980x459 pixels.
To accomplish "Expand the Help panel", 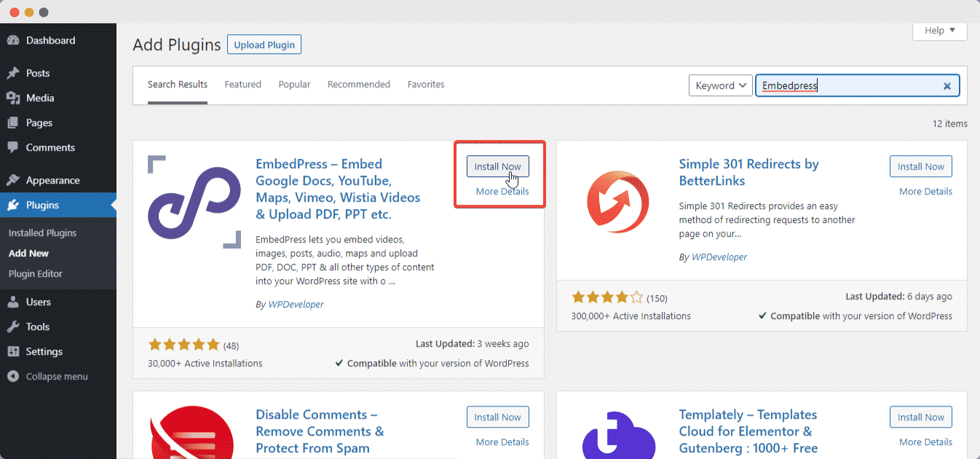I will click(x=939, y=31).
